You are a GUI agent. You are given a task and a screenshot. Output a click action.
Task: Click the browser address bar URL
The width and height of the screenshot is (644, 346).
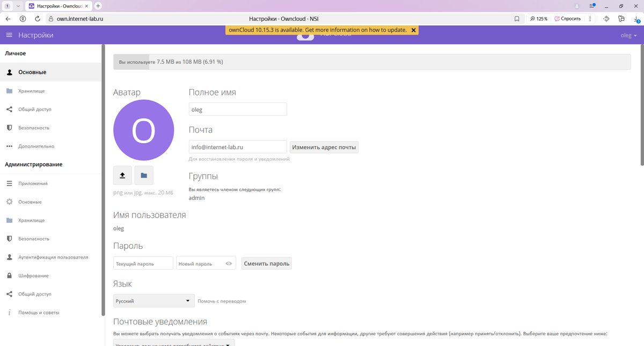[x=80, y=18]
